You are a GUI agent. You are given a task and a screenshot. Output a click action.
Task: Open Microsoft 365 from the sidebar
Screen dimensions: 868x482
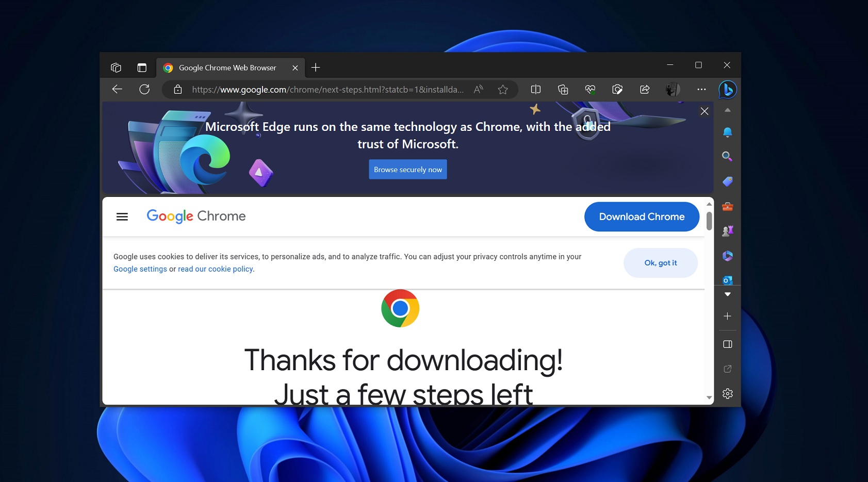coord(727,255)
